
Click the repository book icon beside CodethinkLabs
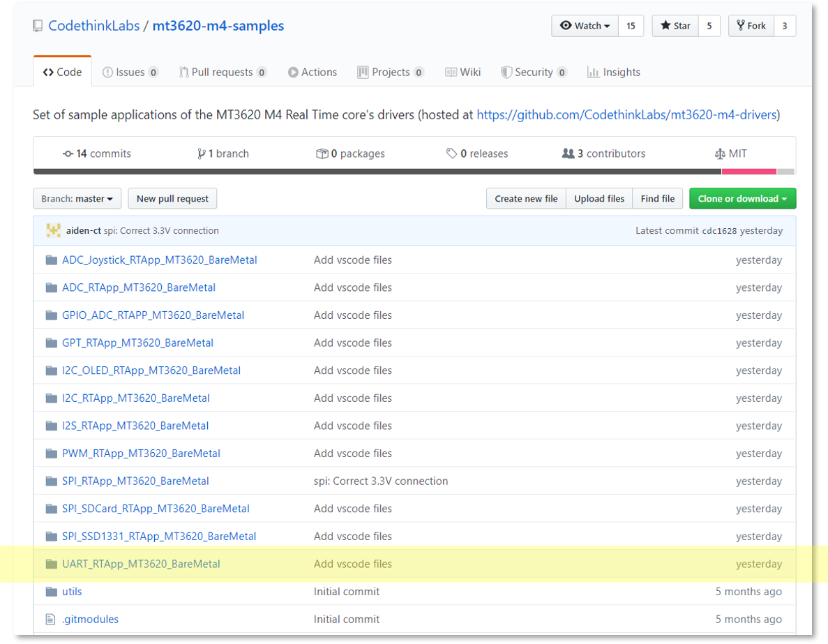point(38,26)
